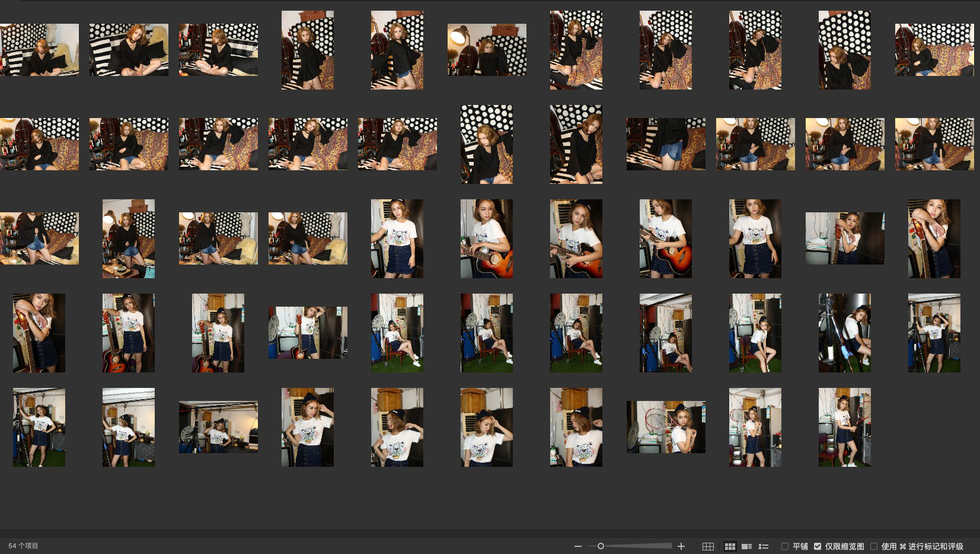
Task: Select landscape photo of woman holding tennis racket
Action: [x=666, y=427]
